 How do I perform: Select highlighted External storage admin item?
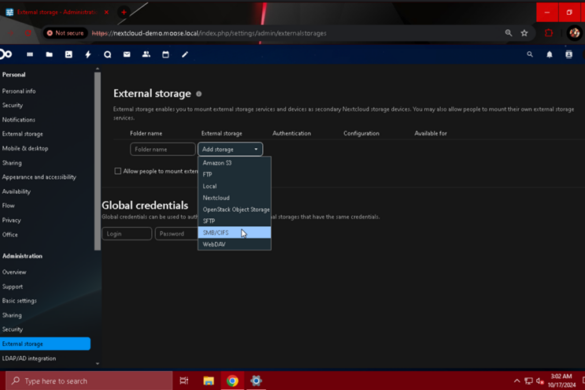point(45,344)
